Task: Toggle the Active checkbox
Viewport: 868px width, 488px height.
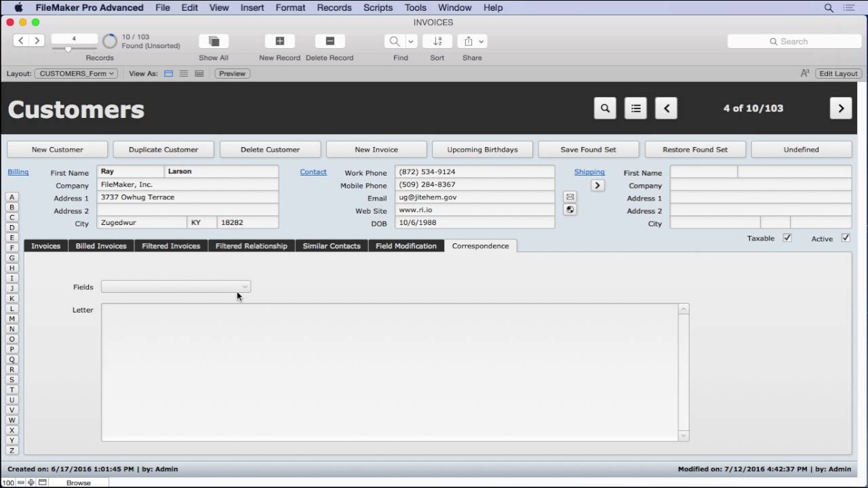Action: (x=846, y=238)
